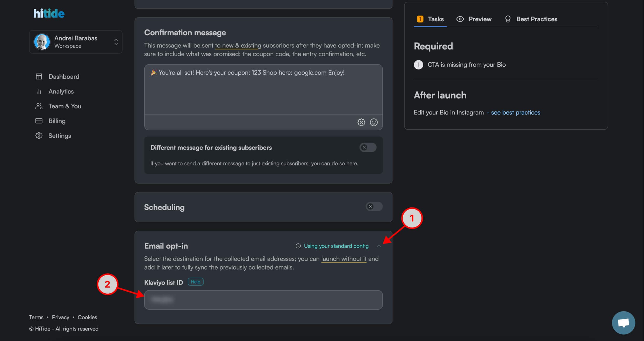Switch to the Best Practices tab
Screen dimensions: 644x341
[x=531, y=19]
